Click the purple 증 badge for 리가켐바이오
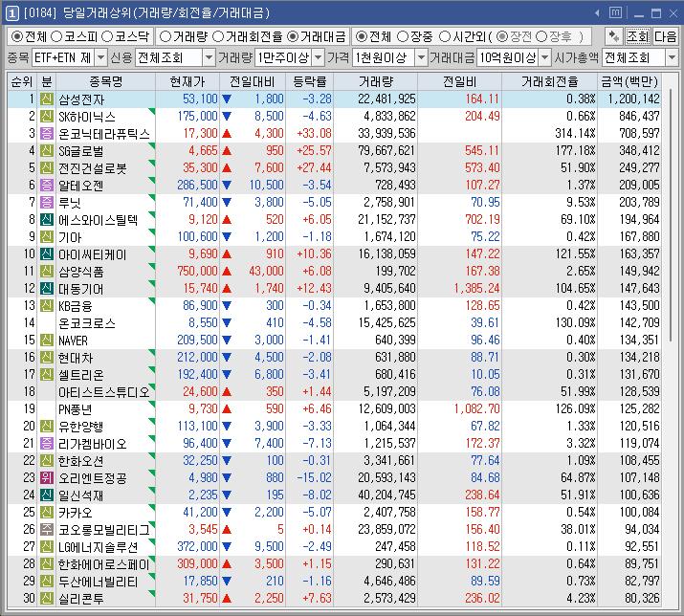 pos(47,443)
